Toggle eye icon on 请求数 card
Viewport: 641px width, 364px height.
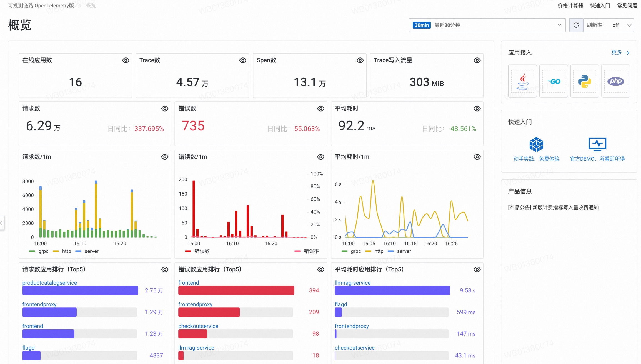click(165, 108)
